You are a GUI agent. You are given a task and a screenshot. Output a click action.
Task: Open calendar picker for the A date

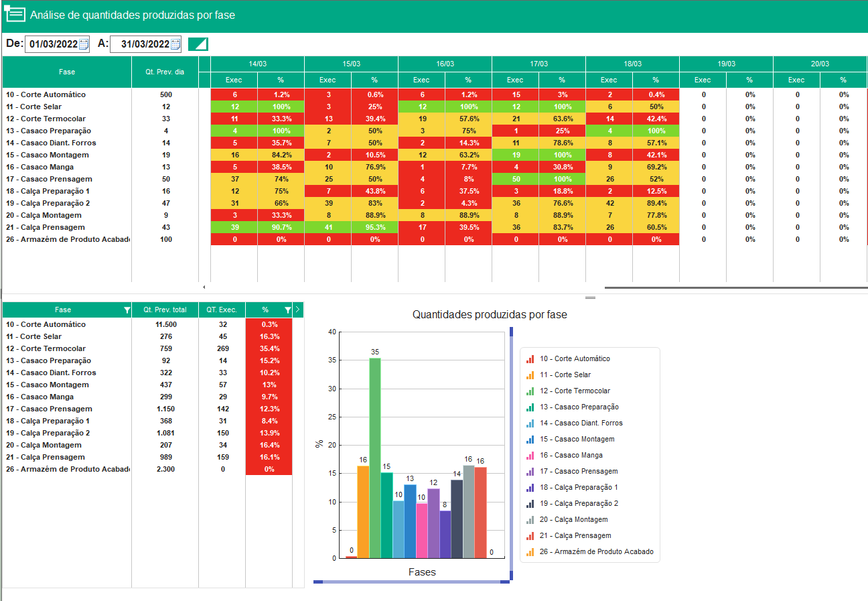[x=175, y=44]
